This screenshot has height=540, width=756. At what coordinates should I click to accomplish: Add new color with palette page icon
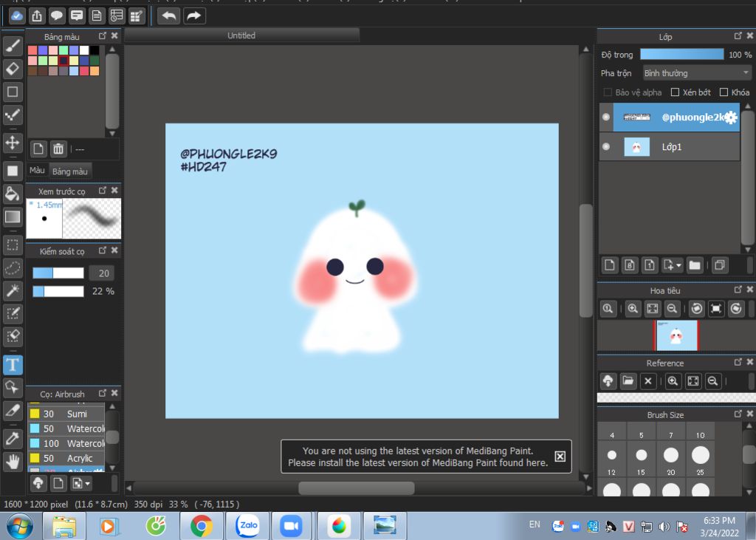point(38,149)
